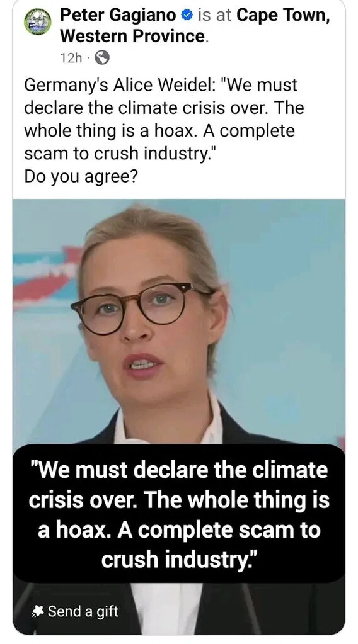Click the 'whole thing is a hoax' post text line
Screen dimensions: 358x644
tap(159, 131)
